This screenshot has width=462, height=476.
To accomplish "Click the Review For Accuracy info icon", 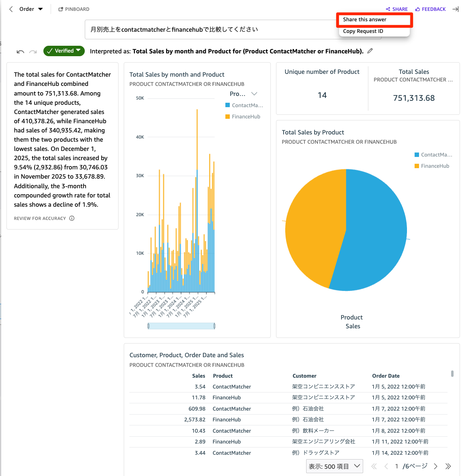I will point(72,218).
